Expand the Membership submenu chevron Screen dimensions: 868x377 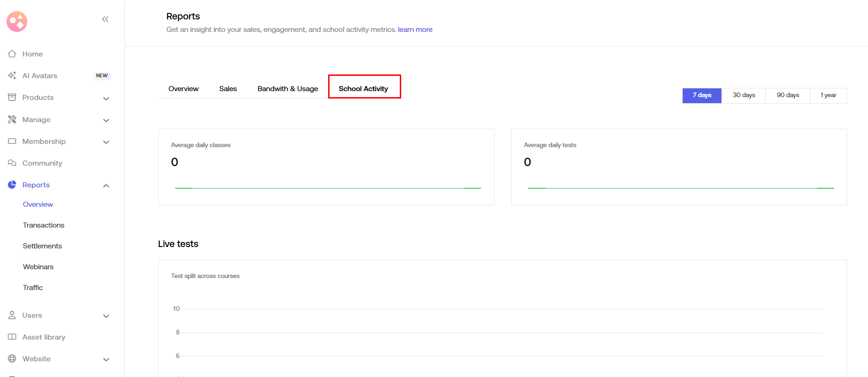click(x=106, y=142)
